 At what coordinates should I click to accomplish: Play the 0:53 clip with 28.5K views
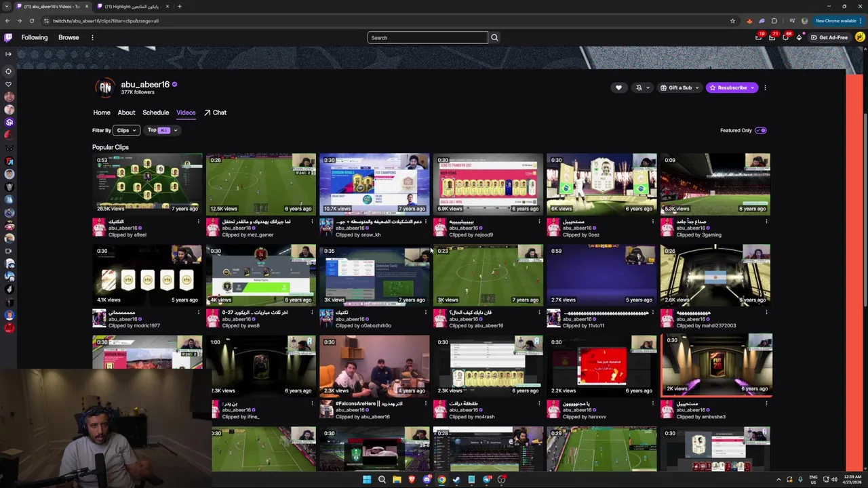(x=147, y=184)
